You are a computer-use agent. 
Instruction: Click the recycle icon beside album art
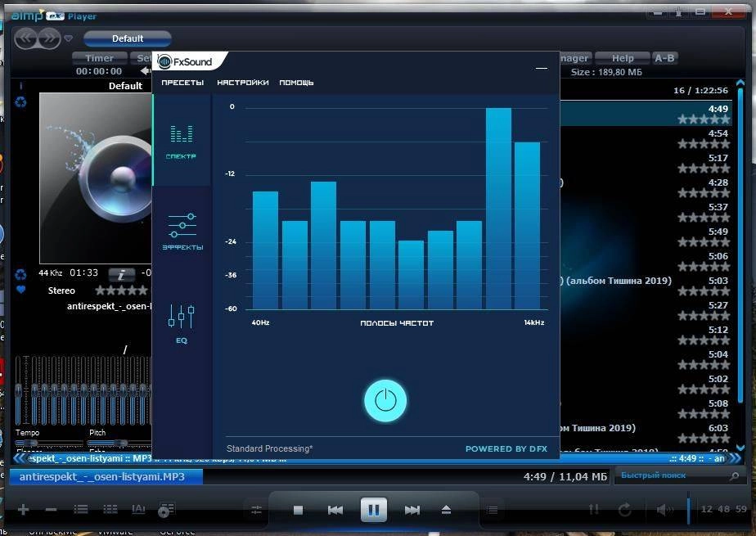point(20,101)
